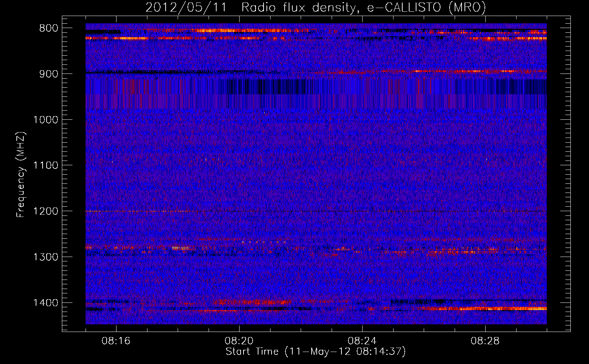Viewport: 589px width, 364px height.
Task: Click the plot title '2012/05/11 Radio flux density'
Action: click(x=251, y=8)
